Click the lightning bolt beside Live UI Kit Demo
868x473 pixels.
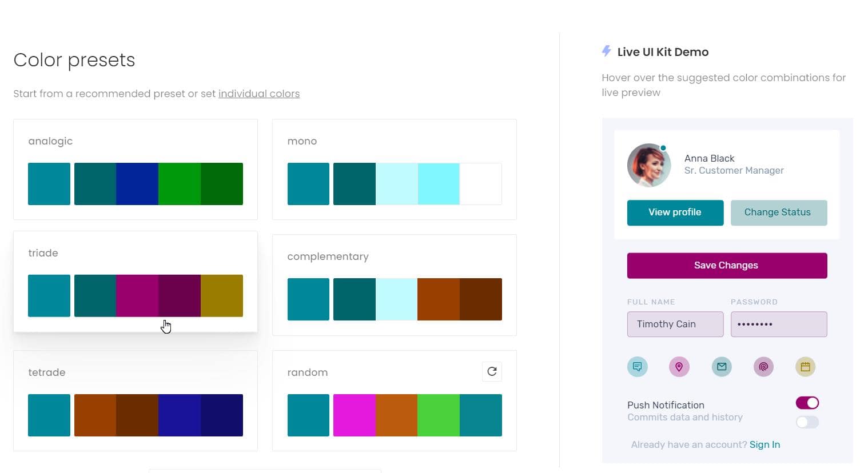click(x=606, y=51)
